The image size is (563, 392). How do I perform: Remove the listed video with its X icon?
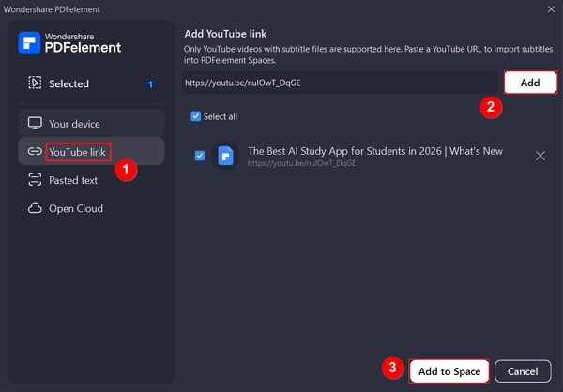click(x=540, y=156)
